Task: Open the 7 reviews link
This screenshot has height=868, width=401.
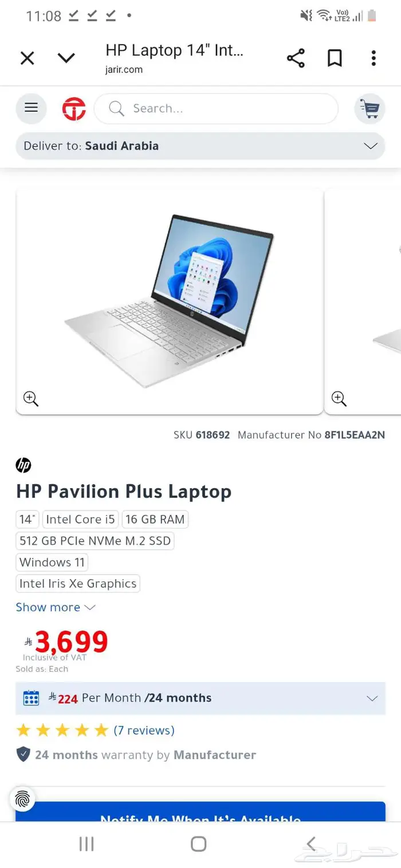Action: tap(144, 730)
